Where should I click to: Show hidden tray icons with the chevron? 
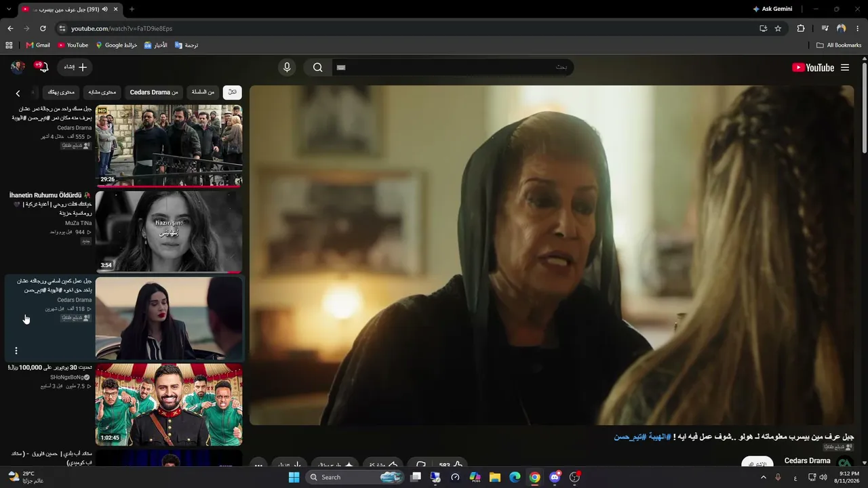tap(764, 477)
